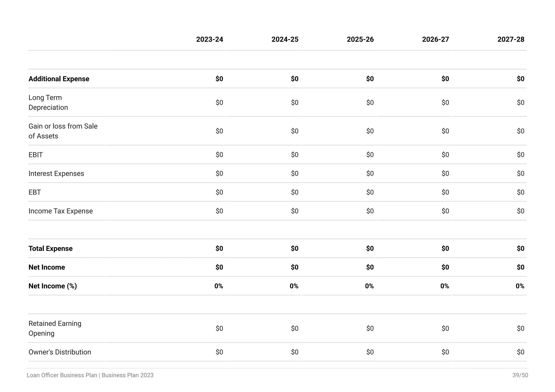Click the EBT row label
This screenshot has height=392, width=555.
[35, 192]
